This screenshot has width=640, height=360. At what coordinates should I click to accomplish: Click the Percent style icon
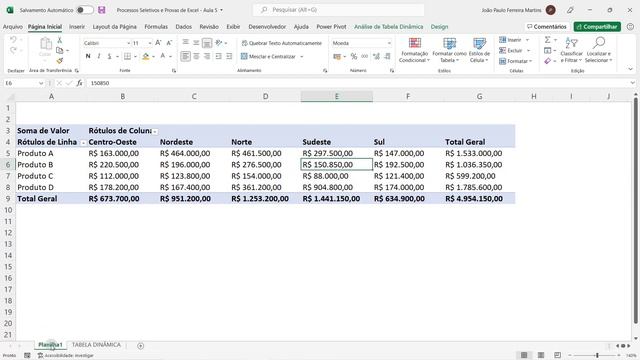[353, 56]
